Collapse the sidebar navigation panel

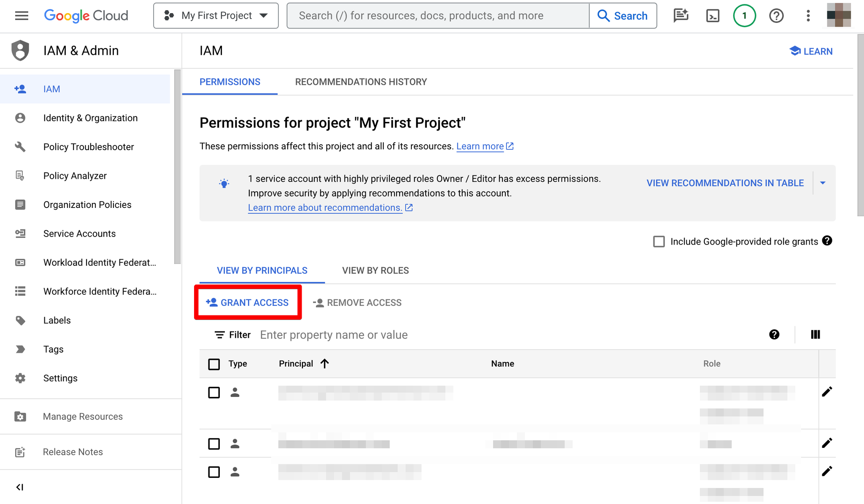click(20, 487)
